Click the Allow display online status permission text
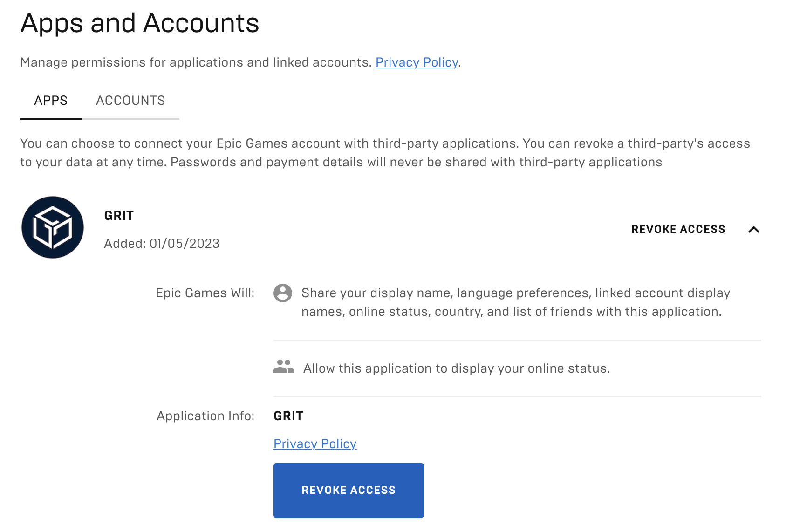 pyautogui.click(x=457, y=368)
